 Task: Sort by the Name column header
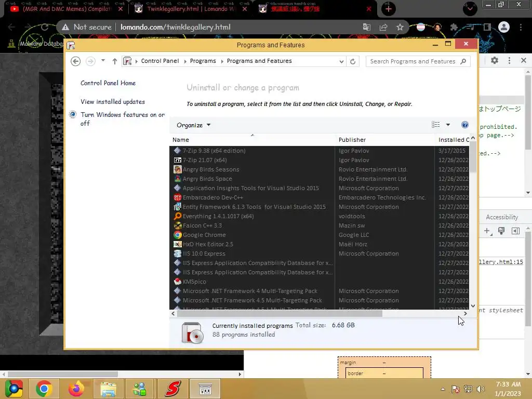(252, 140)
